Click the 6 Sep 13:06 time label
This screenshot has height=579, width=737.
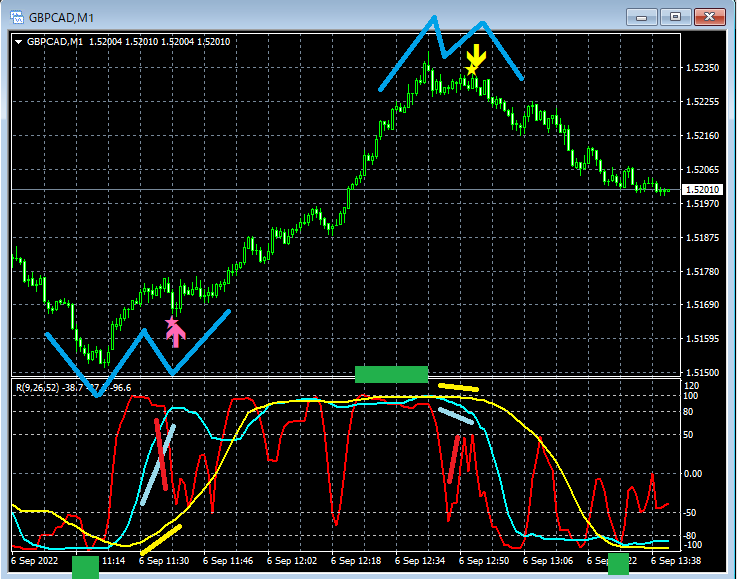coord(548,561)
